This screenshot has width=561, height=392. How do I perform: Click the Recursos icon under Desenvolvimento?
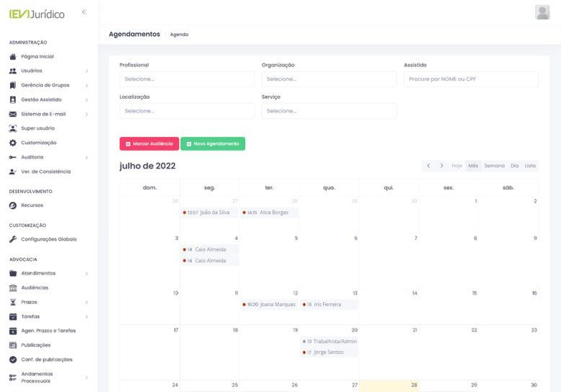tap(13, 205)
